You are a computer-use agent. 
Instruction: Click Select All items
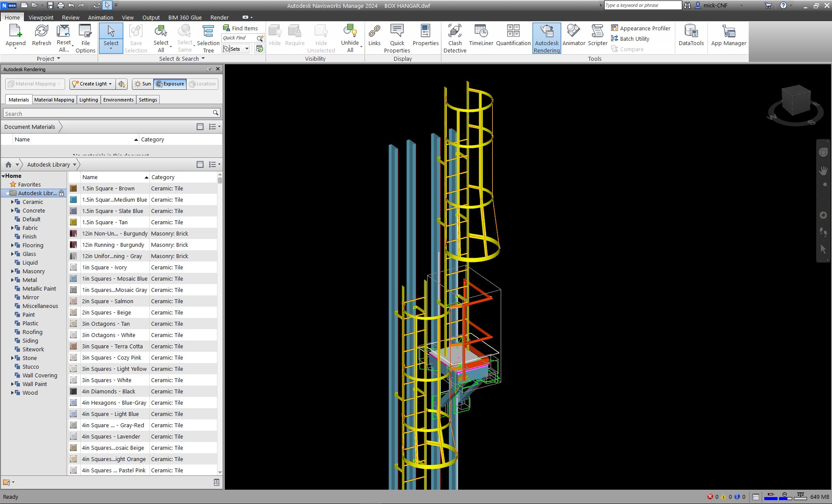pyautogui.click(x=161, y=38)
